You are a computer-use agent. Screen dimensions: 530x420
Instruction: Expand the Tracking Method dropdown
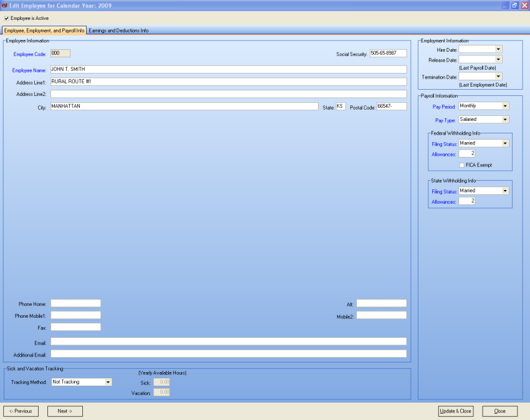(108, 382)
